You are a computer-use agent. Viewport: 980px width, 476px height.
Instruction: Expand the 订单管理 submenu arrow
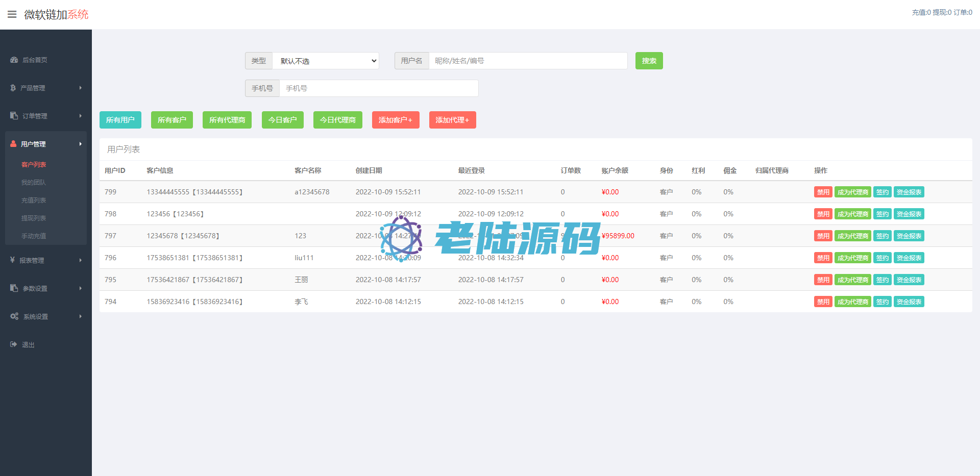[x=81, y=116]
